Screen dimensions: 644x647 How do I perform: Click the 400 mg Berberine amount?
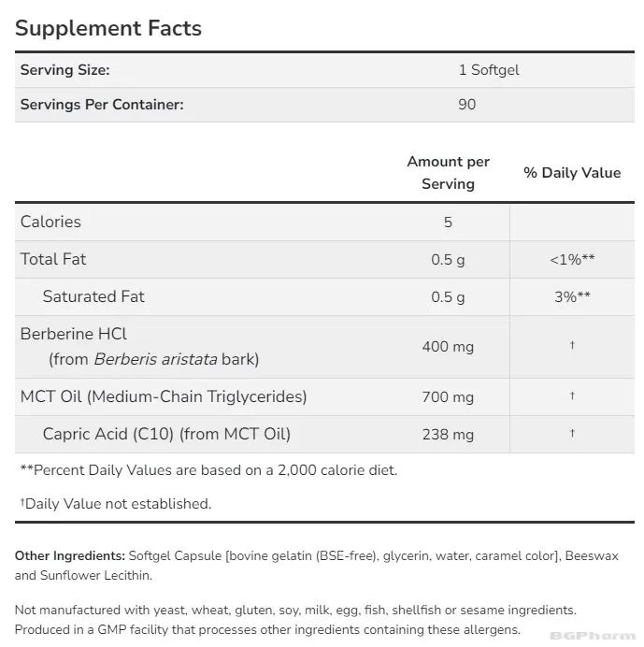click(x=448, y=347)
